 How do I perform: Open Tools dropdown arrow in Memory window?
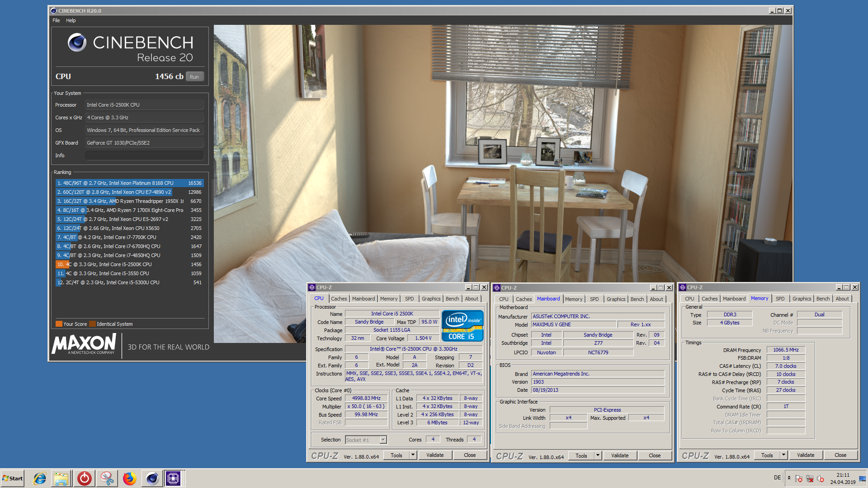click(783, 455)
